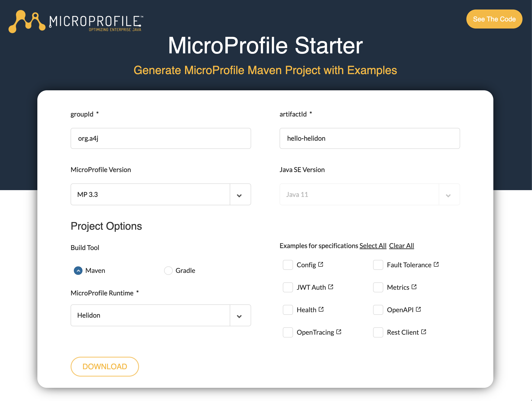Check the Metrics example checkbox
The width and height of the screenshot is (532, 401).
point(378,287)
